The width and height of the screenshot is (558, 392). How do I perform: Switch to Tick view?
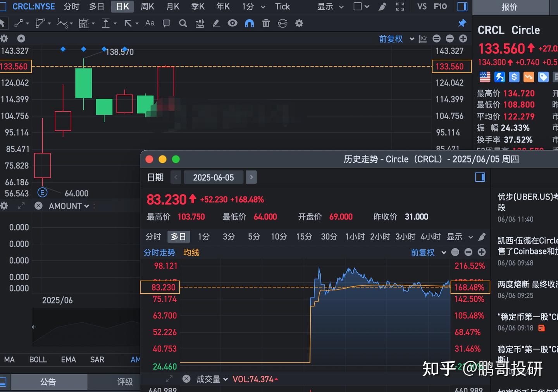(282, 7)
